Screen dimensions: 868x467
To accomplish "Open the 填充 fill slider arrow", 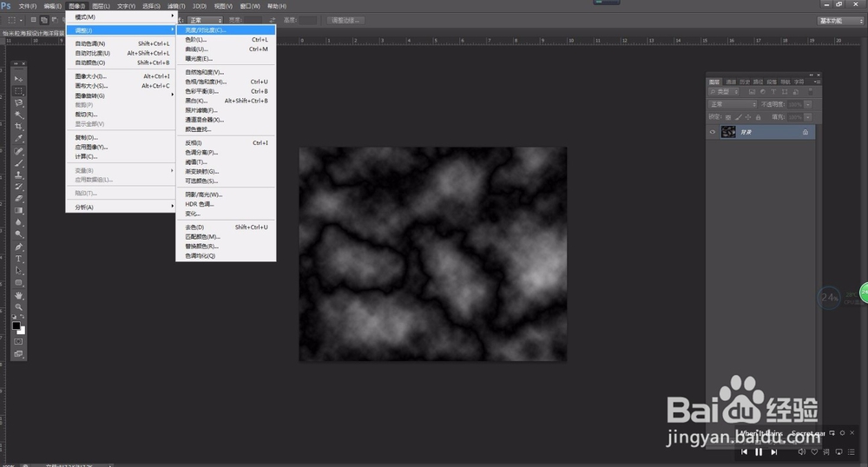I will coord(808,117).
